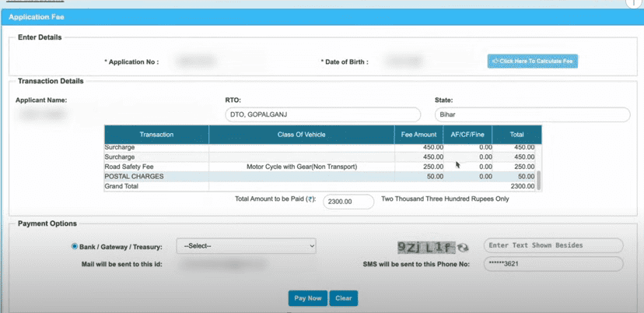Select the POSTAL CHARGES table row
Screen dimensions: 644x313
319,177
